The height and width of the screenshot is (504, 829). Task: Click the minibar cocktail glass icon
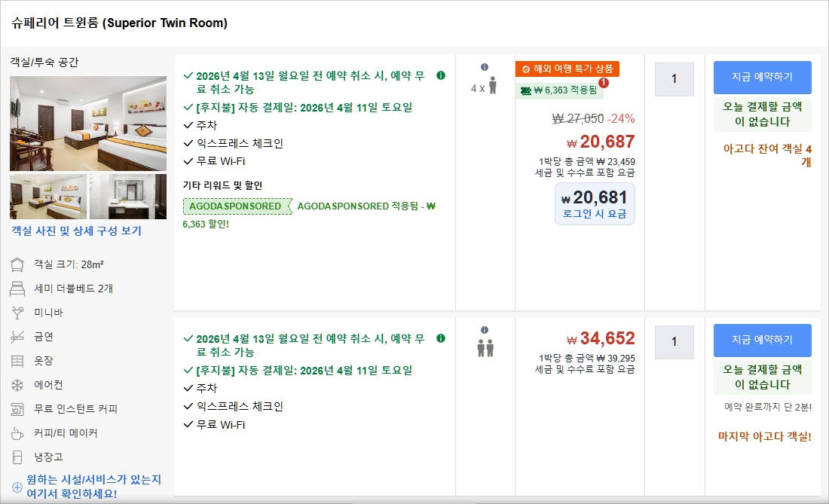click(x=17, y=313)
